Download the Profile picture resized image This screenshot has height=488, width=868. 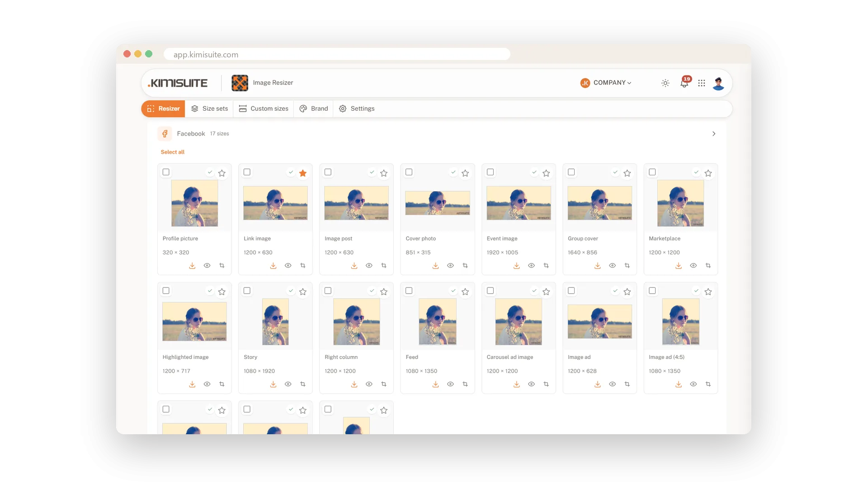(192, 266)
